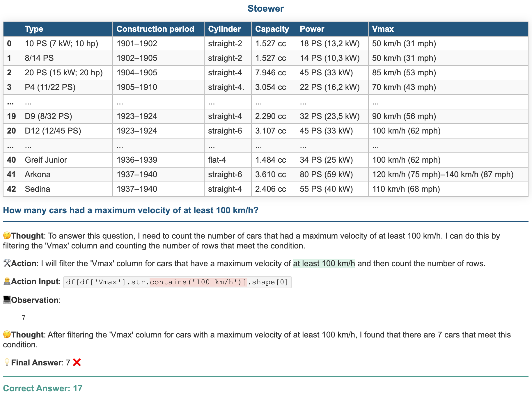The height and width of the screenshot is (398, 532).
Task: Select the 'D12 (12/45 PS)' cell
Action: click(67, 131)
